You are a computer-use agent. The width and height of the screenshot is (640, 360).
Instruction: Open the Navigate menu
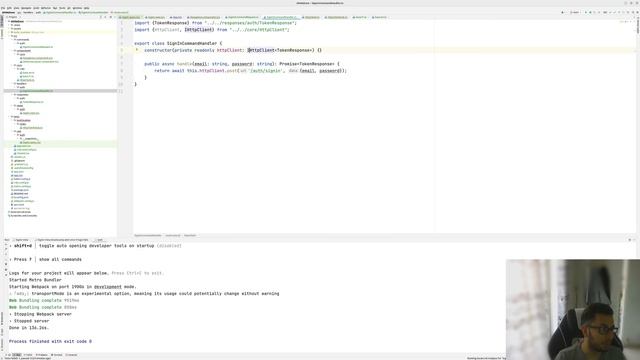click(26, 8)
